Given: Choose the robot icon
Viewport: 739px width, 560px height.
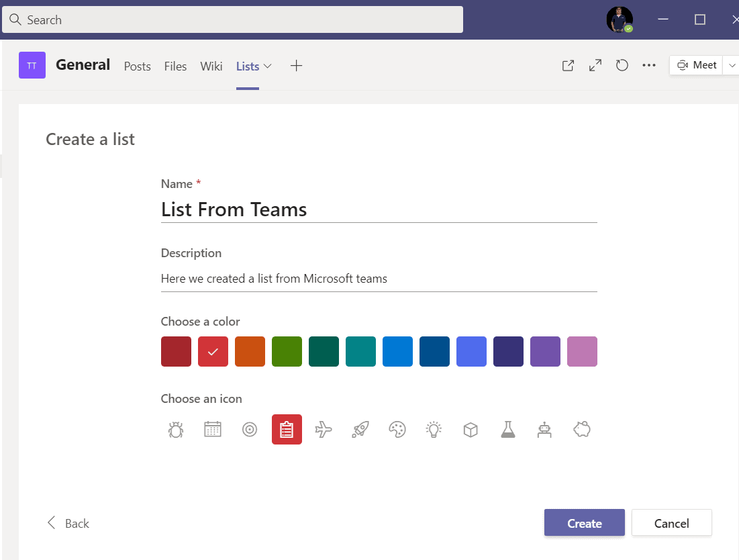Looking at the screenshot, I should point(544,429).
